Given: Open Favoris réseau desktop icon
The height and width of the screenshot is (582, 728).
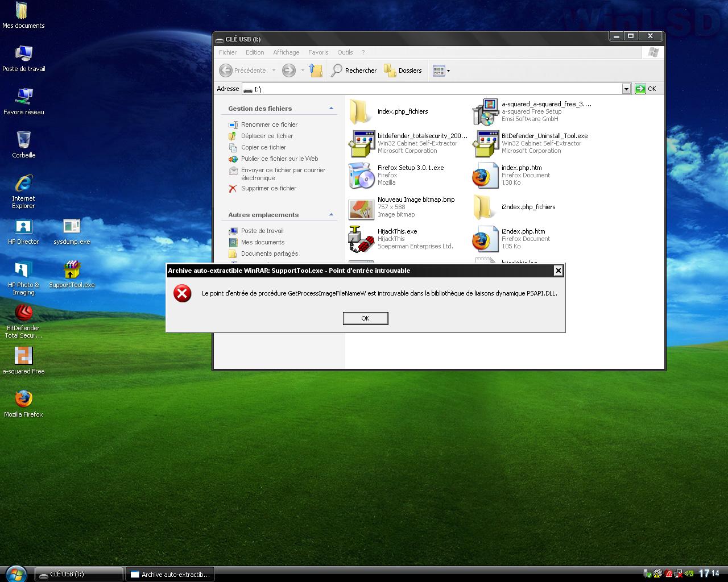Looking at the screenshot, I should (23, 102).
